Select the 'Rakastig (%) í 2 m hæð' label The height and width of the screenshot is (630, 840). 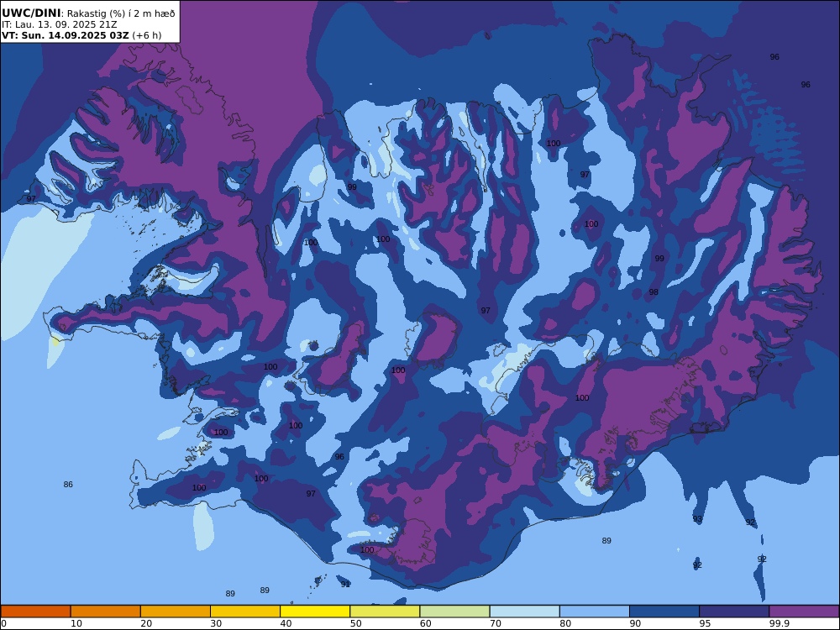[120, 14]
